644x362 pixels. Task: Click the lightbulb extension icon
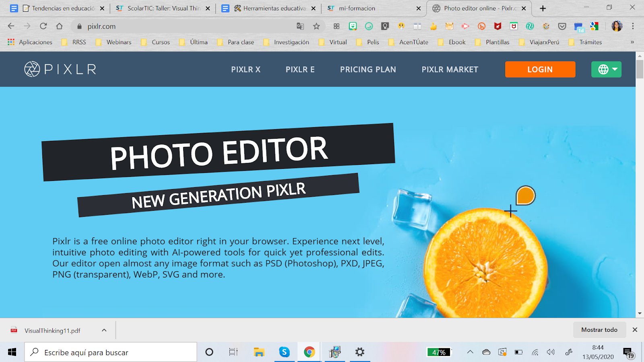pos(385,26)
